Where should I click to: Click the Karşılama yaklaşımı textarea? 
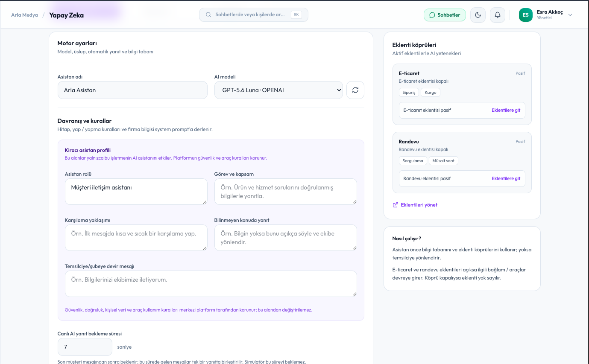click(136, 238)
